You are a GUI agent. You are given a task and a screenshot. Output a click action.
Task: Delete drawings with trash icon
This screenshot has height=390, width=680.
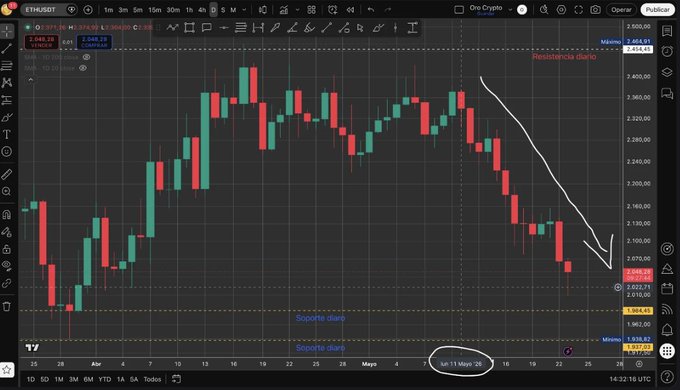pos(7,306)
